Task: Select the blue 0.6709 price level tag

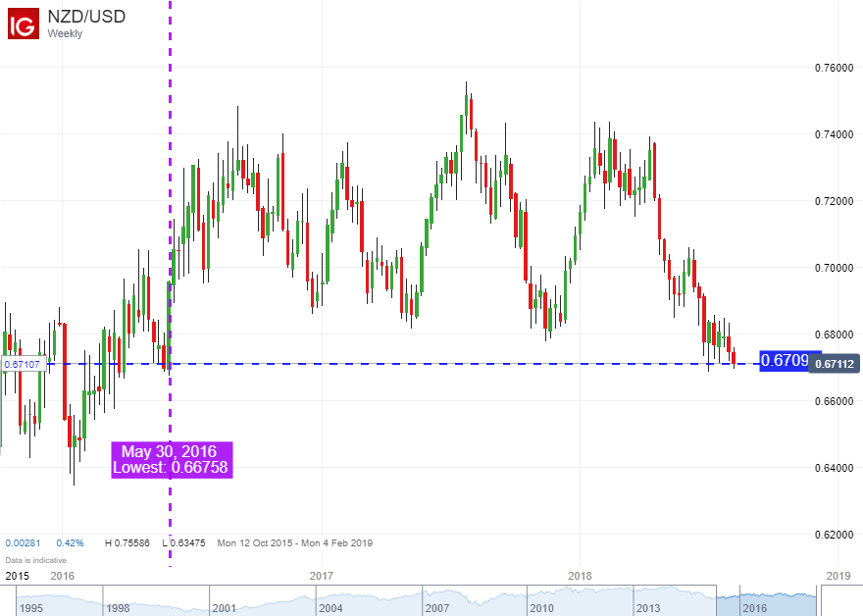Action: point(785,361)
